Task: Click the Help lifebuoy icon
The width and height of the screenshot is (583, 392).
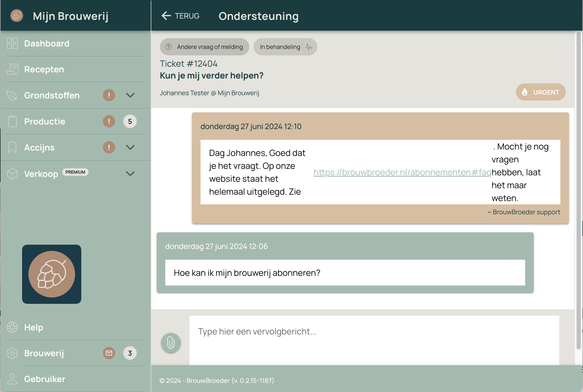Action: 12,327
